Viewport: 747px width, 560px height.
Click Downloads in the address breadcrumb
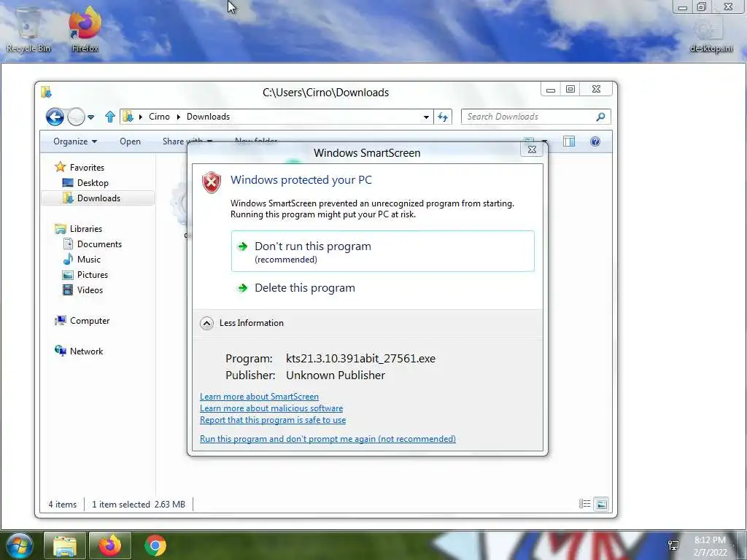(208, 117)
